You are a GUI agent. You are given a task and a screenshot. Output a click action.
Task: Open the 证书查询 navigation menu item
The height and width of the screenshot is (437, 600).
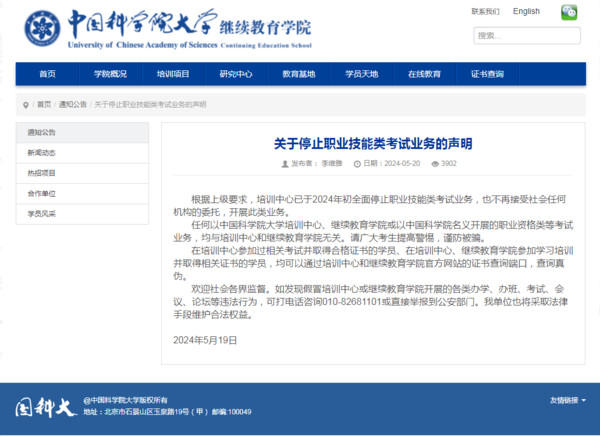pos(487,74)
